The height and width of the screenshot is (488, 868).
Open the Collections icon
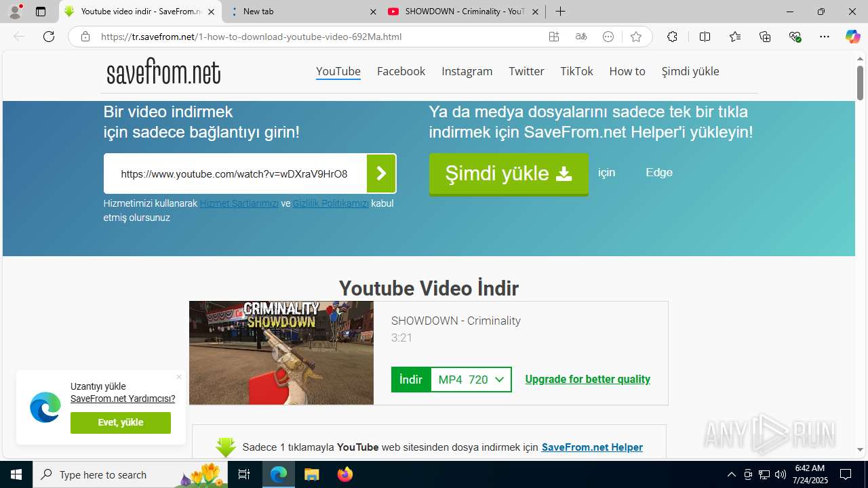[765, 37]
